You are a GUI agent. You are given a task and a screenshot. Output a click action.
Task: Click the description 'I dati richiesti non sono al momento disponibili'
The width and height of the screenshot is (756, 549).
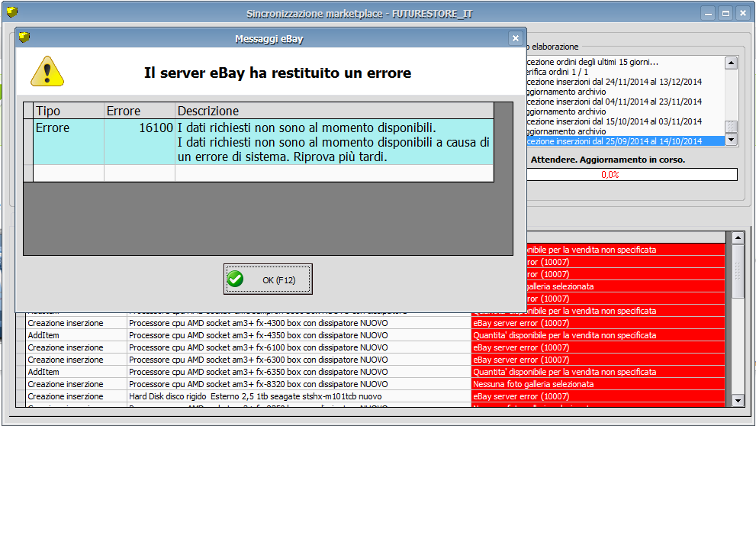[334, 142]
